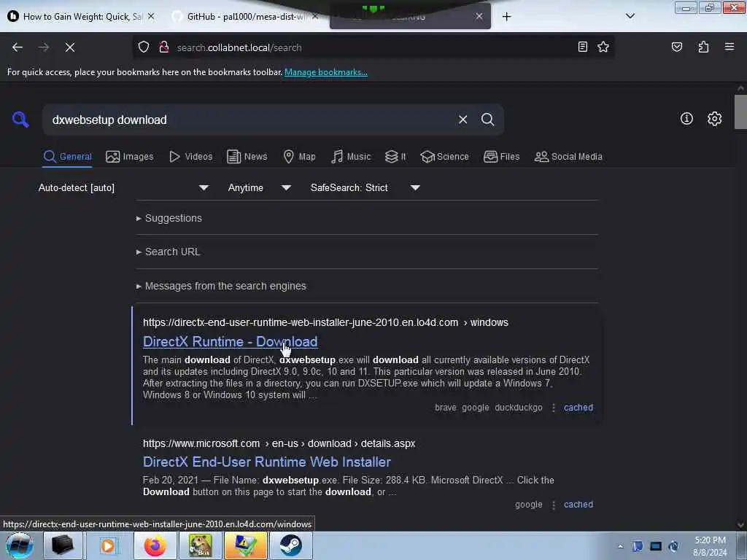
Task: Open the black box taskbar application
Action: [x=63, y=545]
